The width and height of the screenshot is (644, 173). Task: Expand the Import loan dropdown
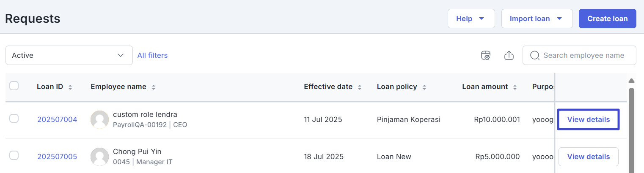(537, 19)
